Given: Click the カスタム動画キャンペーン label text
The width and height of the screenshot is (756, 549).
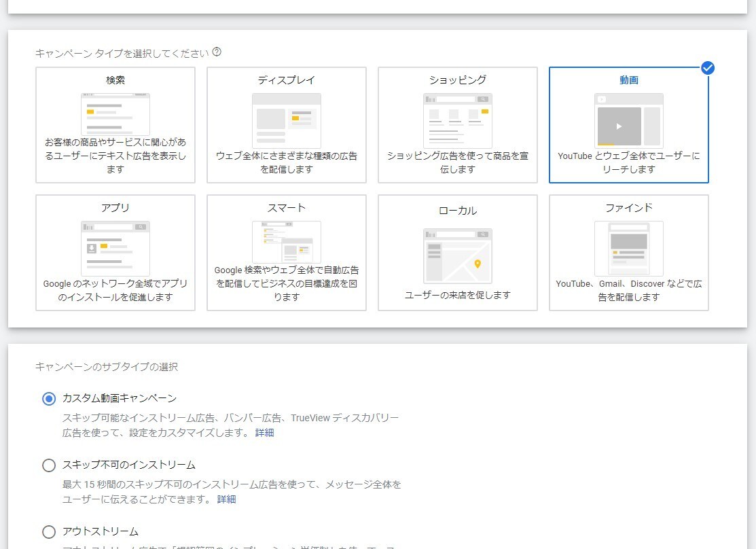Looking at the screenshot, I should pyautogui.click(x=120, y=398).
